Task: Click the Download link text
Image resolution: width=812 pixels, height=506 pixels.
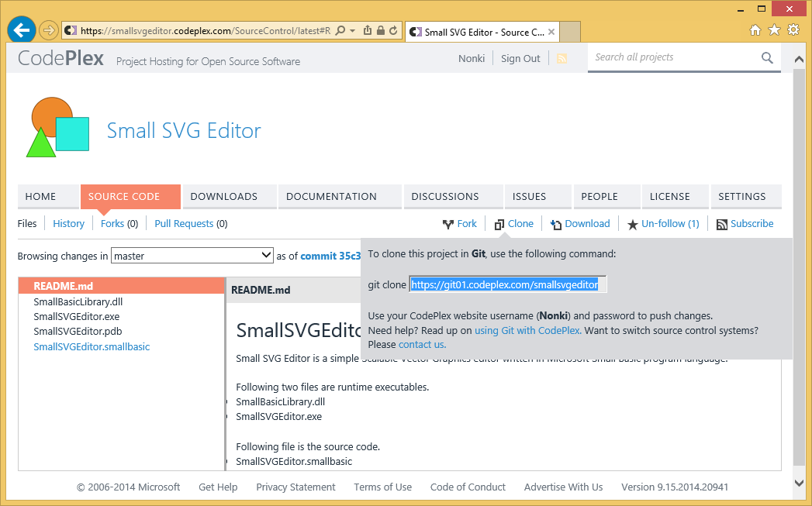Action: pos(587,223)
